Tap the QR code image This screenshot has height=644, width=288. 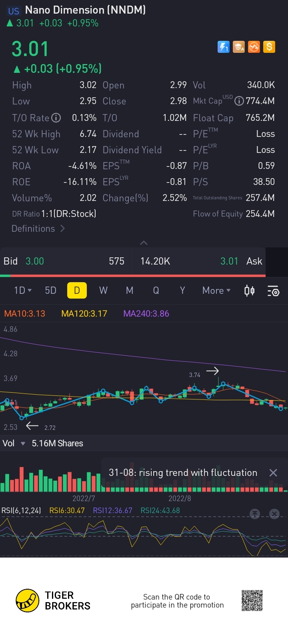(252, 600)
